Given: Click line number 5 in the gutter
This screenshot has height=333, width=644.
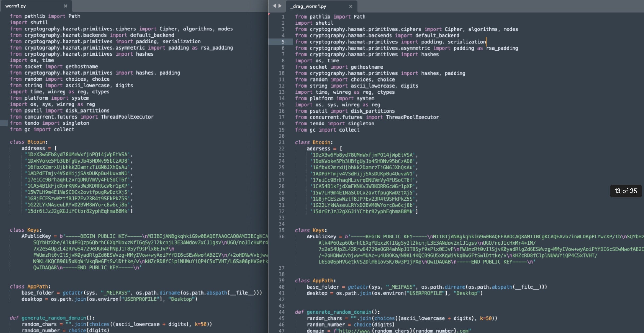Looking at the screenshot, I should [283, 42].
